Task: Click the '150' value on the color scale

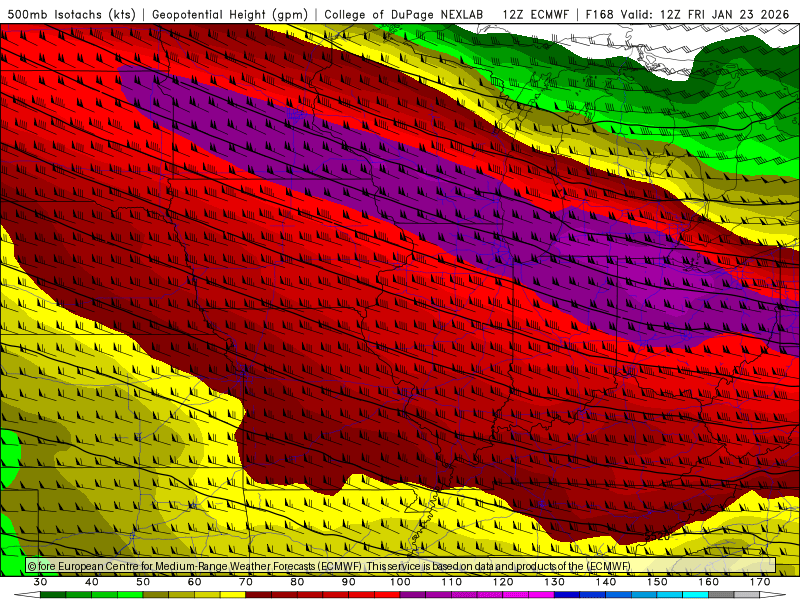Action: pos(657,582)
